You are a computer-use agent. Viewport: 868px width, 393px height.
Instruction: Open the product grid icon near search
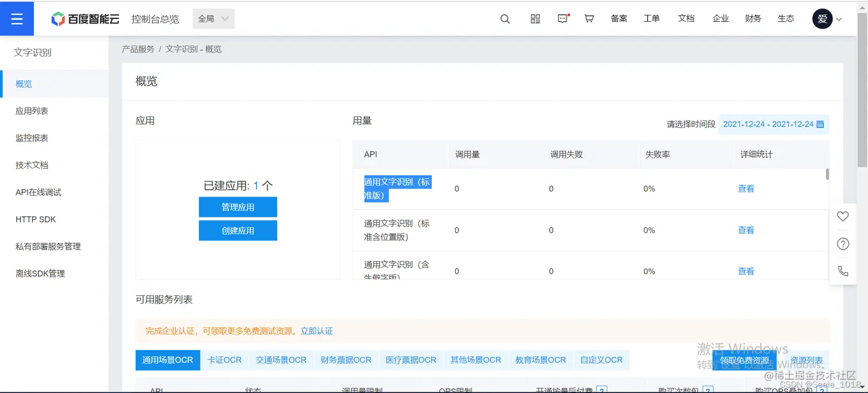coord(534,18)
